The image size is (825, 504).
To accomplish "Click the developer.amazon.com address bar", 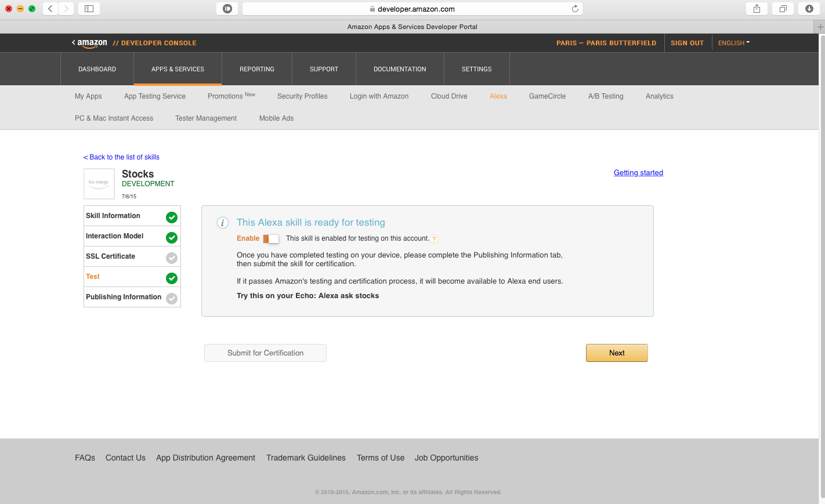I will [x=412, y=9].
